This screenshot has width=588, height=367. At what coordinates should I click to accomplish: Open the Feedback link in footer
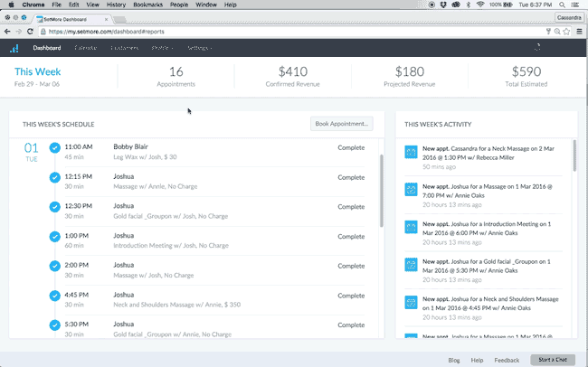(506, 360)
